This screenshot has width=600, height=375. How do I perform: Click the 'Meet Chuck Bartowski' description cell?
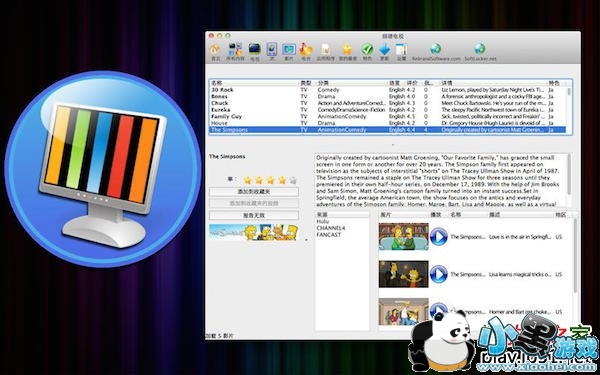[x=493, y=103]
